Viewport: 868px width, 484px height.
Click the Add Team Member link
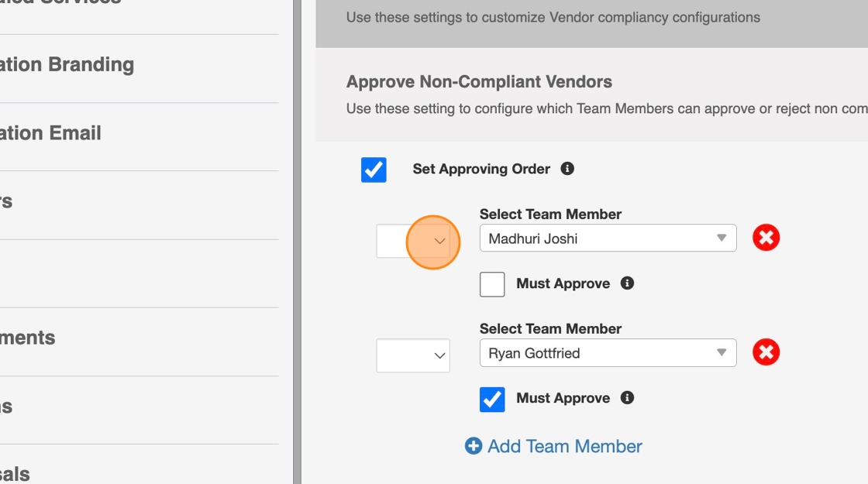(564, 446)
